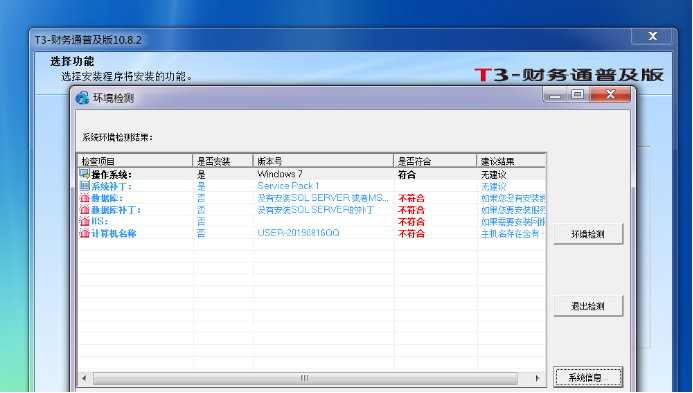Click the 如果需要安装网络 suggestion in the IIS row
693x393 pixels.
513,222
